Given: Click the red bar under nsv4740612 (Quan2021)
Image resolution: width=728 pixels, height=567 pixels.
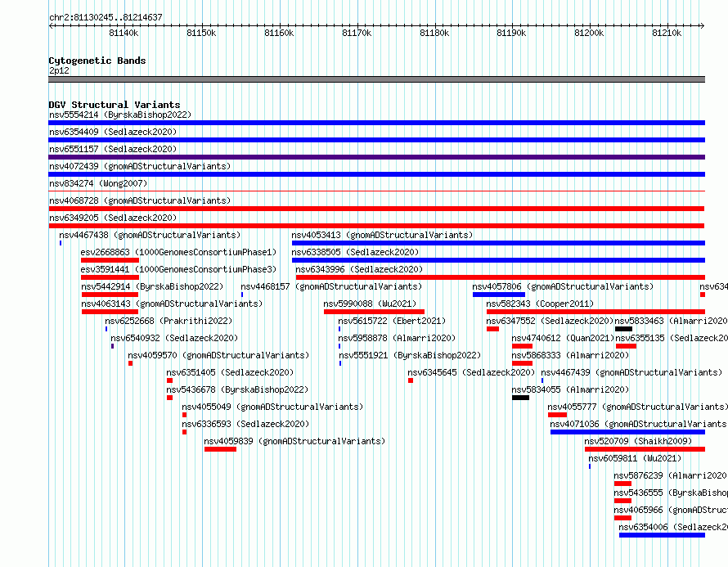Looking at the screenshot, I should pyautogui.click(x=523, y=346).
